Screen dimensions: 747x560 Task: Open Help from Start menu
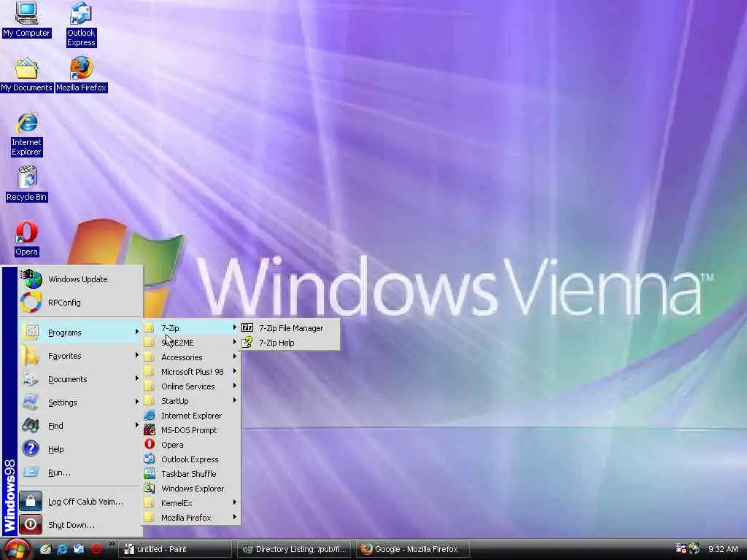[x=80, y=449]
